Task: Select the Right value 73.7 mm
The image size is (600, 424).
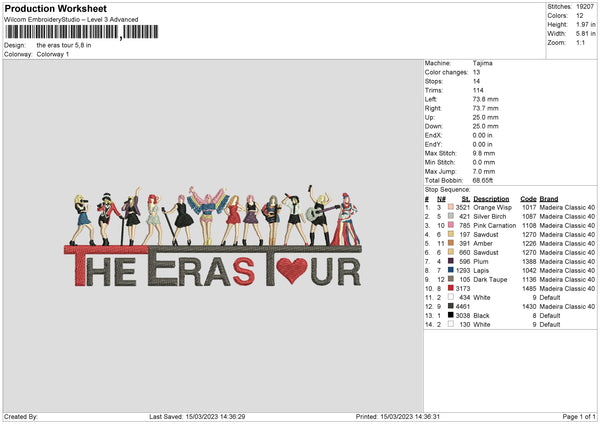Action: click(x=486, y=108)
